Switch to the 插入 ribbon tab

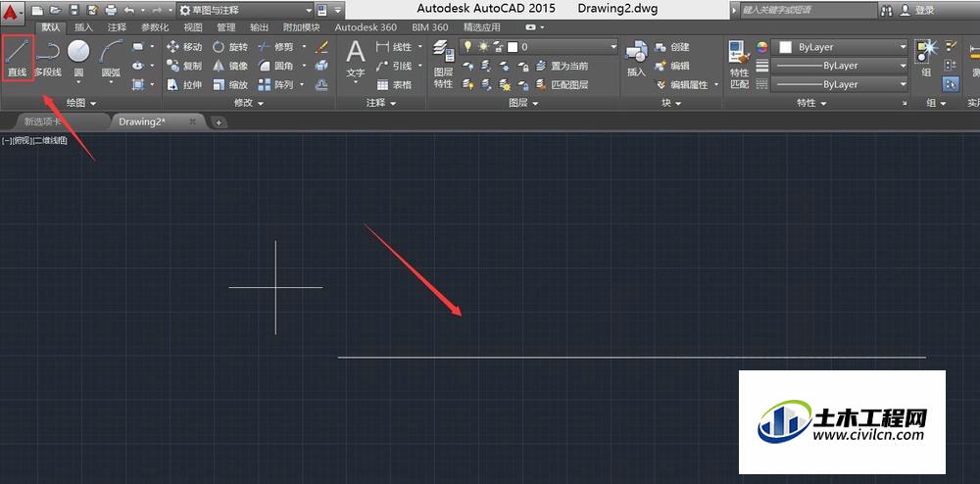coord(83,27)
